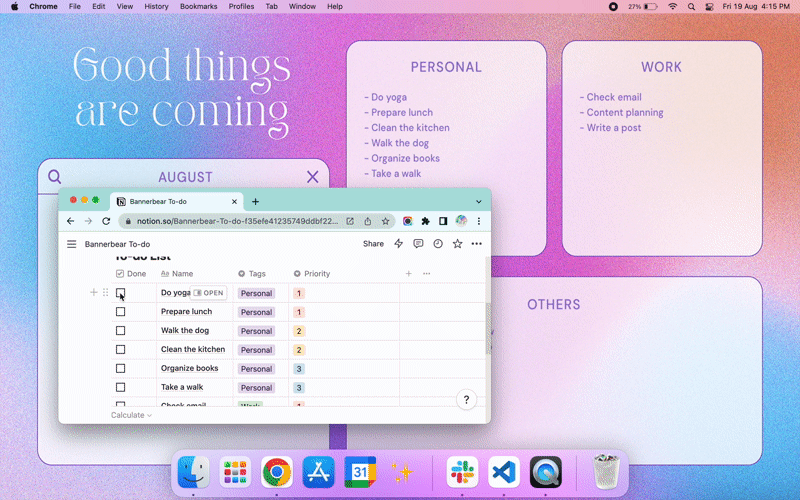Check the Done box for Do yoga
The width and height of the screenshot is (800, 500).
tap(120, 293)
